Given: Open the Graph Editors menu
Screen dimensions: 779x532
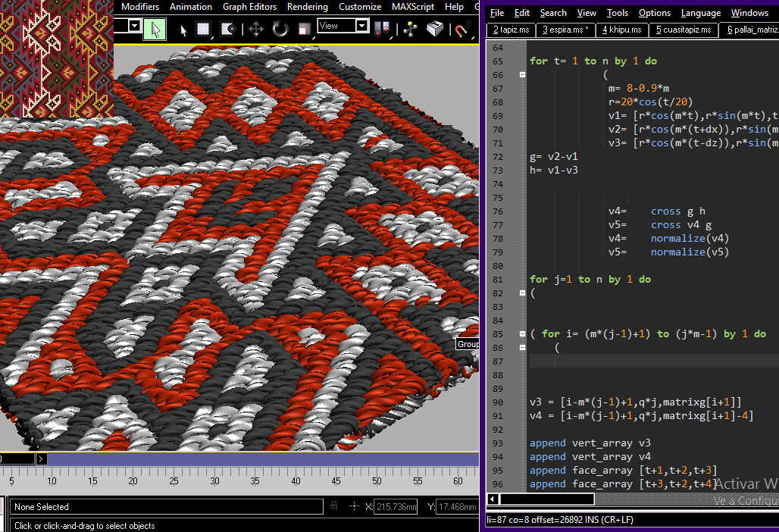Looking at the screenshot, I should pos(249,7).
